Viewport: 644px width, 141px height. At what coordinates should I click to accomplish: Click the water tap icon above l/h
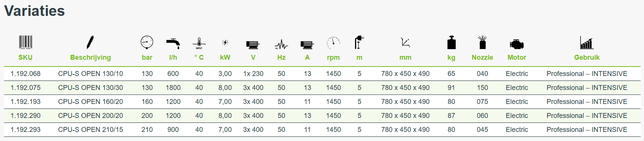(173, 43)
